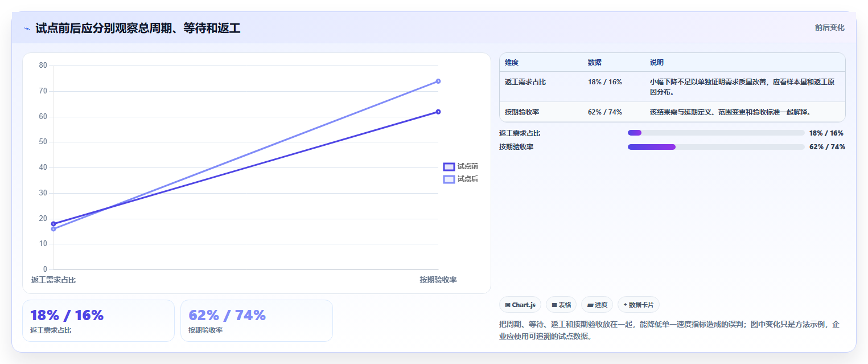Click the 维度 column header
Viewport: 868px width, 364px height.
(x=512, y=63)
